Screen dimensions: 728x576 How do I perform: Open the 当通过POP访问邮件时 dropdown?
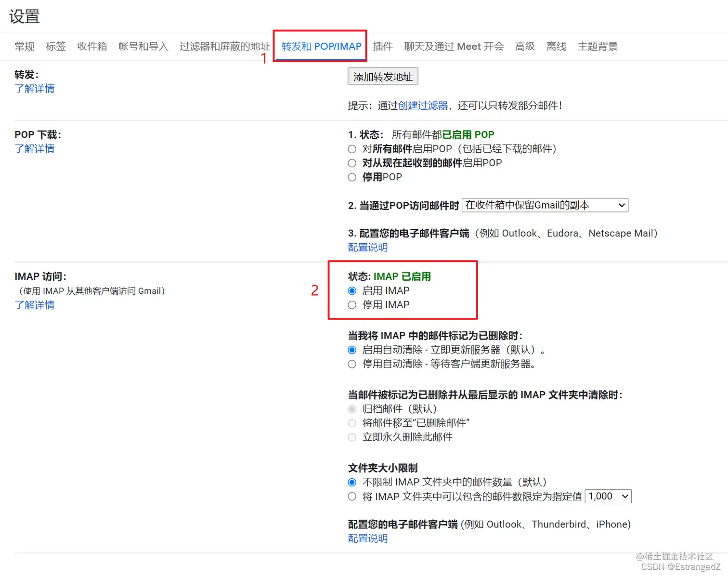tap(545, 205)
